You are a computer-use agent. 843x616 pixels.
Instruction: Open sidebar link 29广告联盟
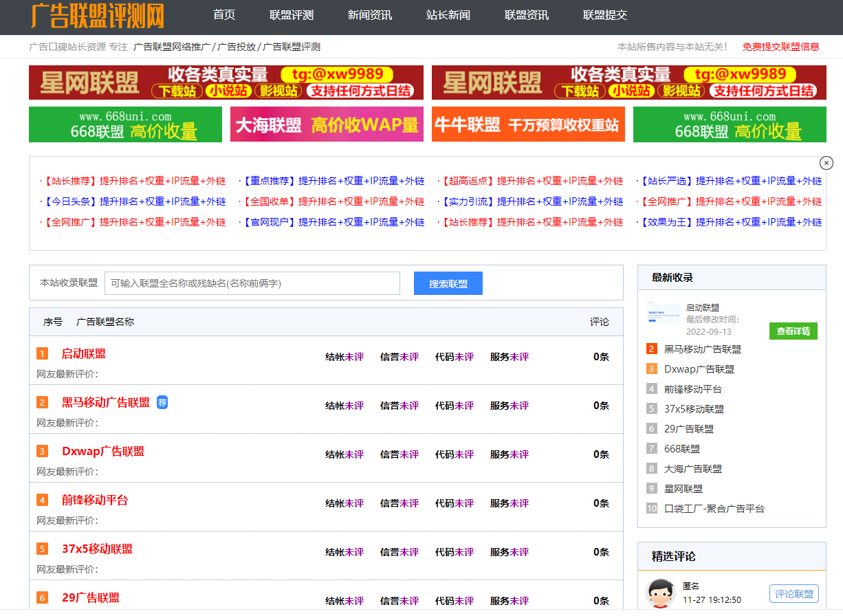[x=689, y=429]
